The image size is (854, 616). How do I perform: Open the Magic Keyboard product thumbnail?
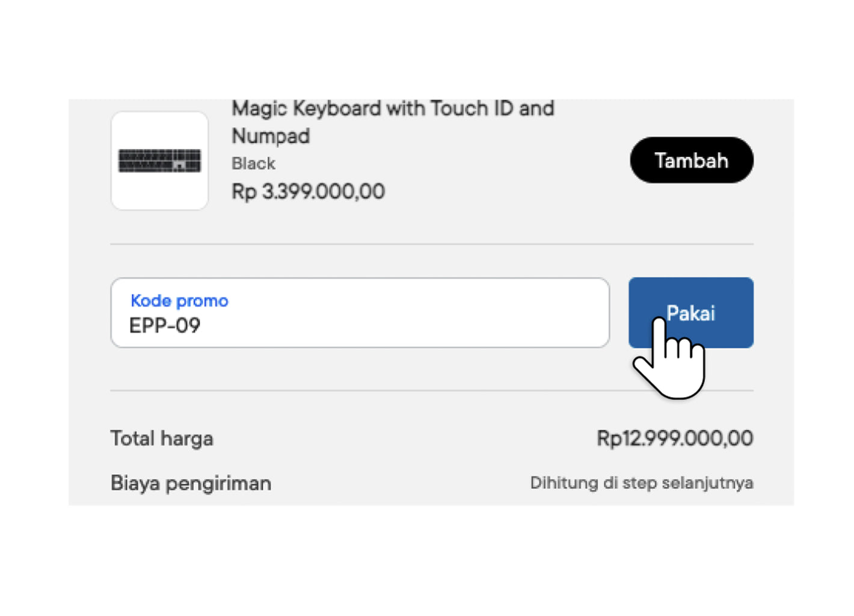pos(159,161)
